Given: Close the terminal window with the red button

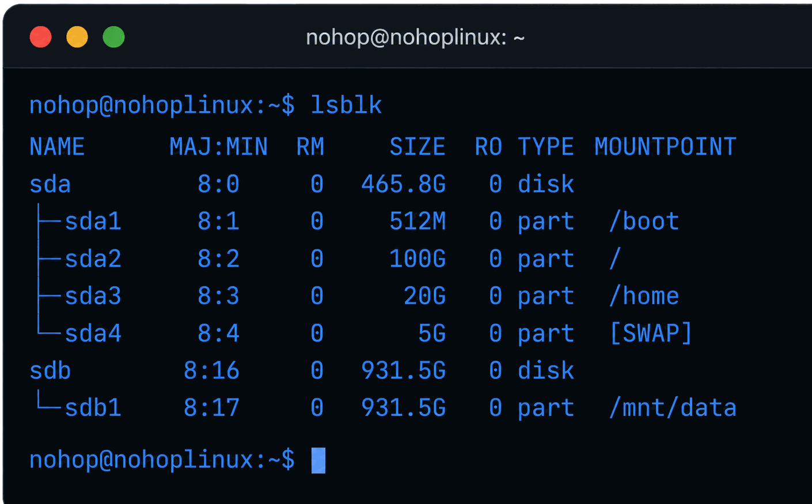Looking at the screenshot, I should [x=41, y=37].
